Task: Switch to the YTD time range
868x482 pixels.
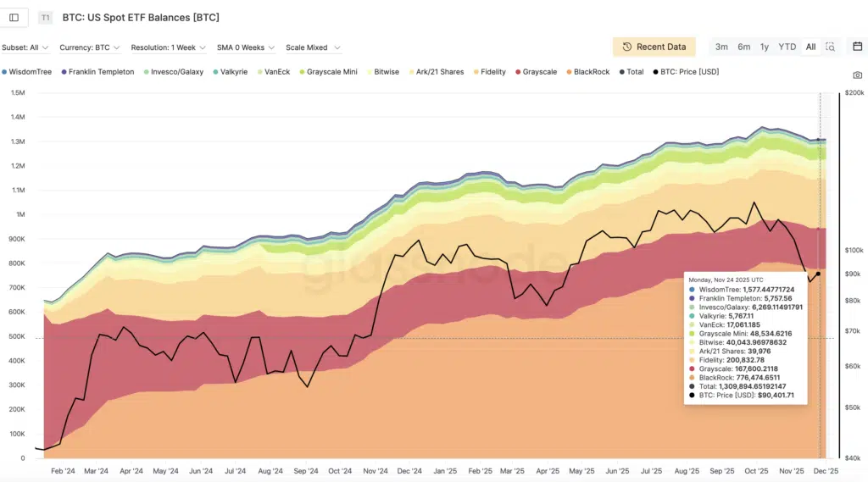Action: (x=787, y=47)
